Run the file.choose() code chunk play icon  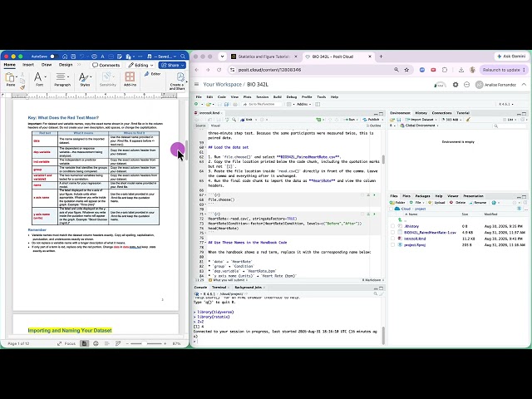375,195
